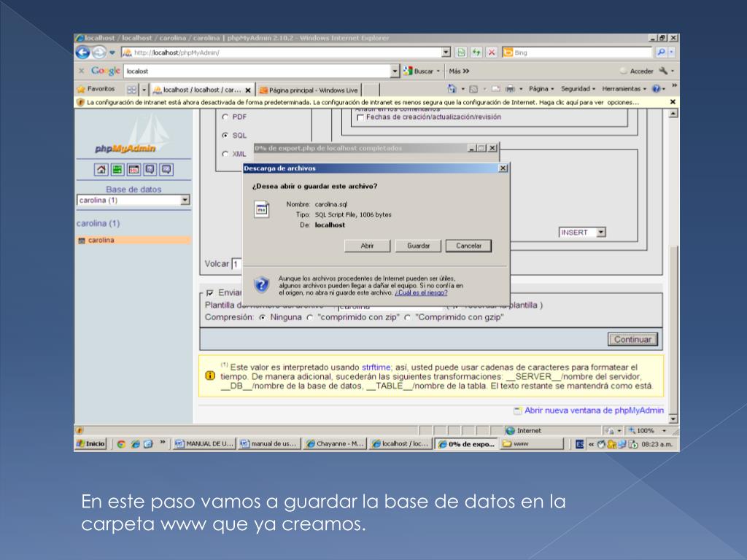Open the SQL query window icon
The height and width of the screenshot is (560, 747).
[x=133, y=169]
